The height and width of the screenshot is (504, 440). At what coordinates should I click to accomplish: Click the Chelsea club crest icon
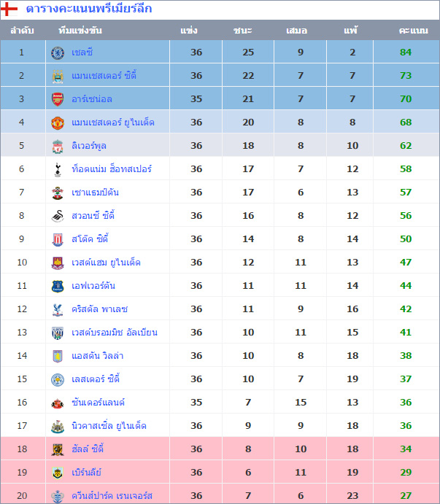pyautogui.click(x=58, y=53)
